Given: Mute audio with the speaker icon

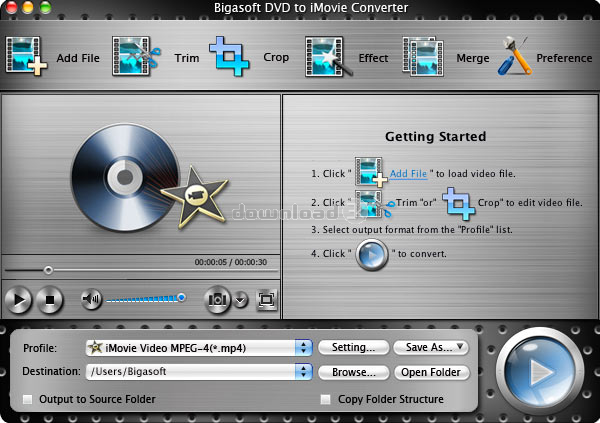Looking at the screenshot, I should 91,299.
